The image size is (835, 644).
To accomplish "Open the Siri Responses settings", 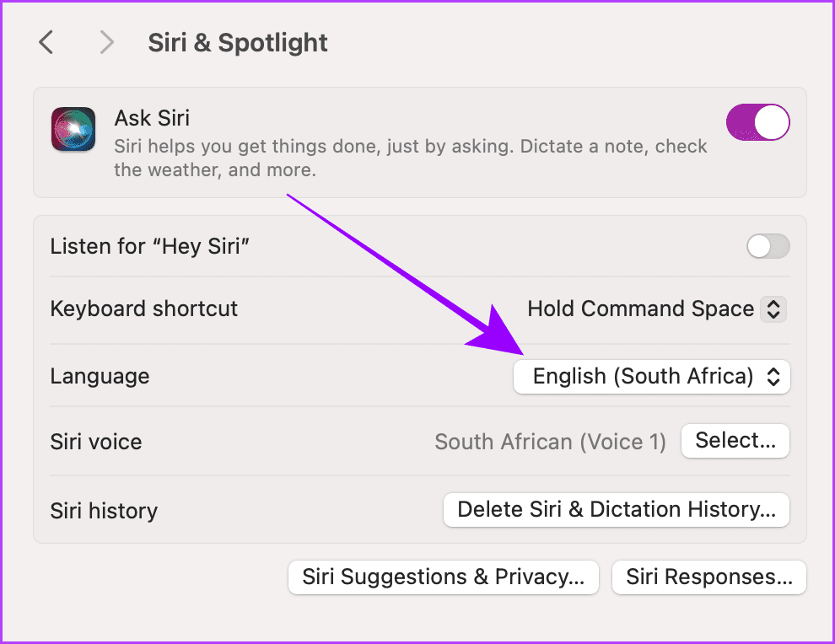I will (708, 577).
